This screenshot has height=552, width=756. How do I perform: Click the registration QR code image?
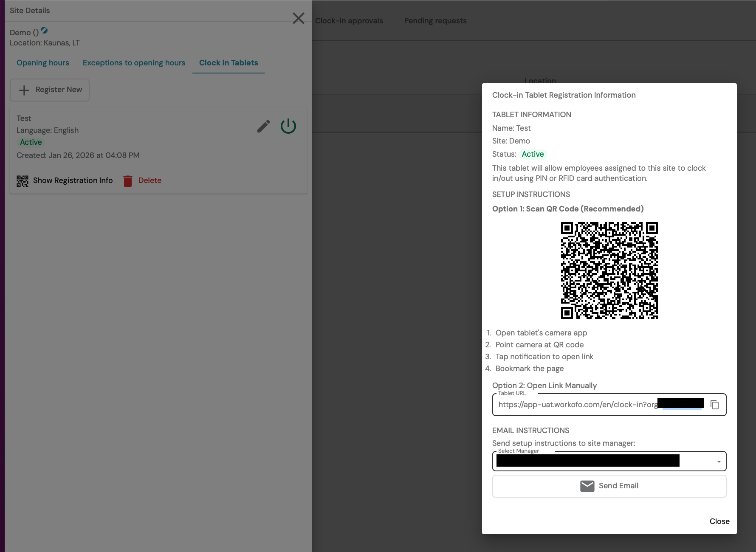coord(609,270)
